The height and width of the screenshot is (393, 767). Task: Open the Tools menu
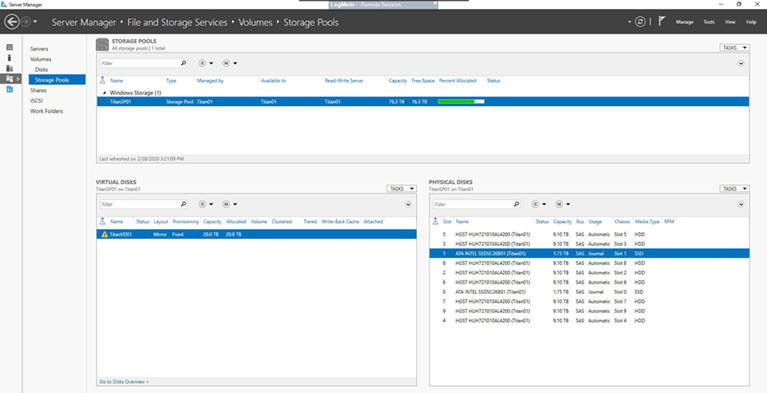[x=709, y=22]
